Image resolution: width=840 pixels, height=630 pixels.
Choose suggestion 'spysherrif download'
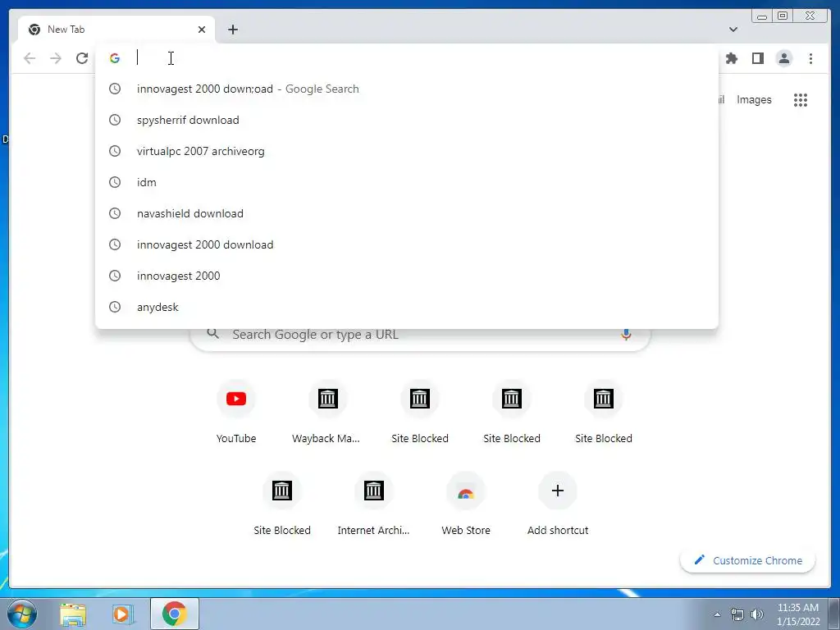[407, 120]
